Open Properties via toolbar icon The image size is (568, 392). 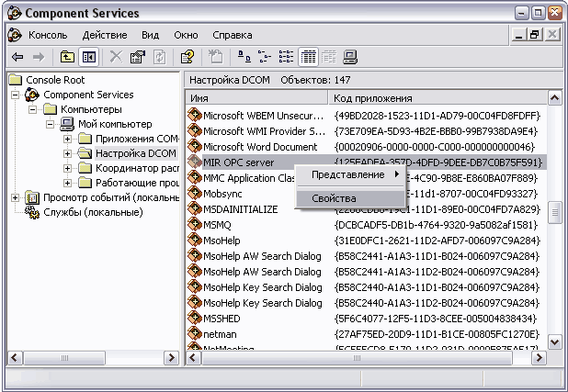(138, 57)
